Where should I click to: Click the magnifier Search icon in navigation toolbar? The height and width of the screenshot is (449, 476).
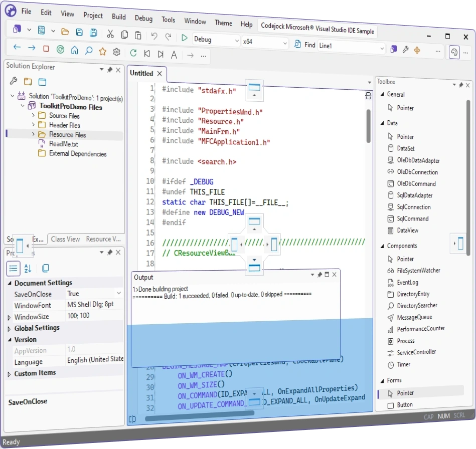pyautogui.click(x=89, y=51)
